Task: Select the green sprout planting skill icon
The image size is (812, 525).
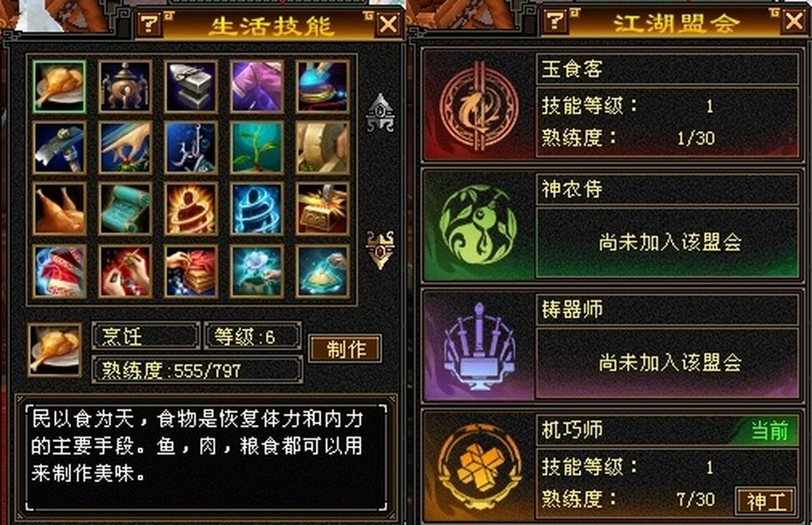Action: [257, 148]
